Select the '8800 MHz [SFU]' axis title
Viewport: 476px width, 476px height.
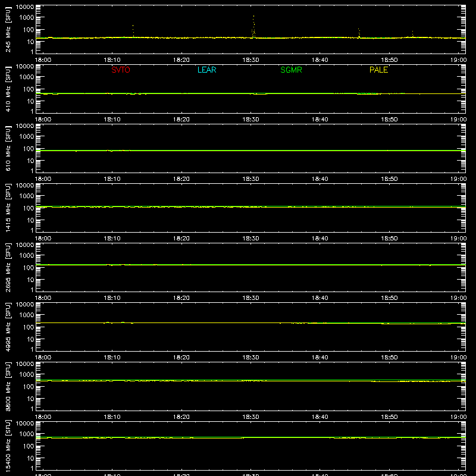coord(8,387)
